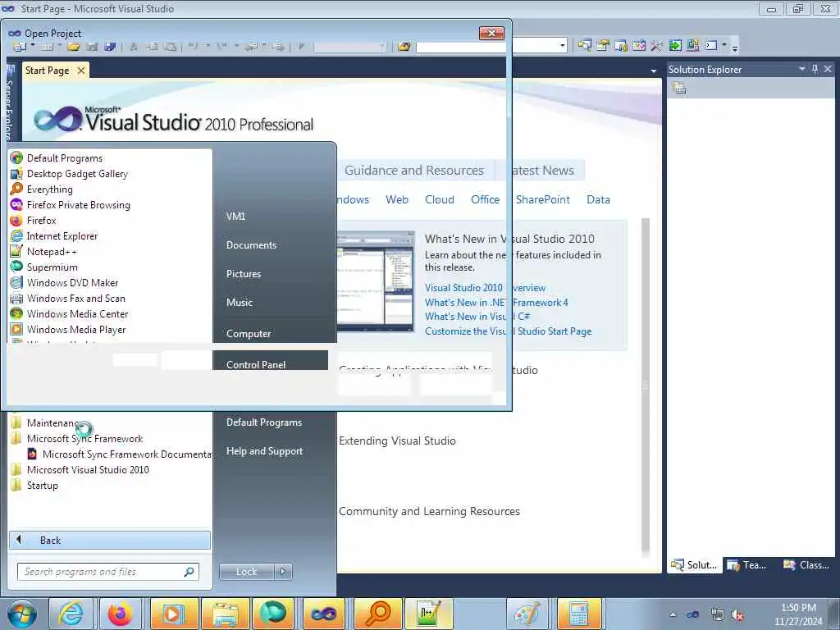840x630 pixels.
Task: Toggle auto-hide pin on Solution Explorer
Action: tap(815, 69)
